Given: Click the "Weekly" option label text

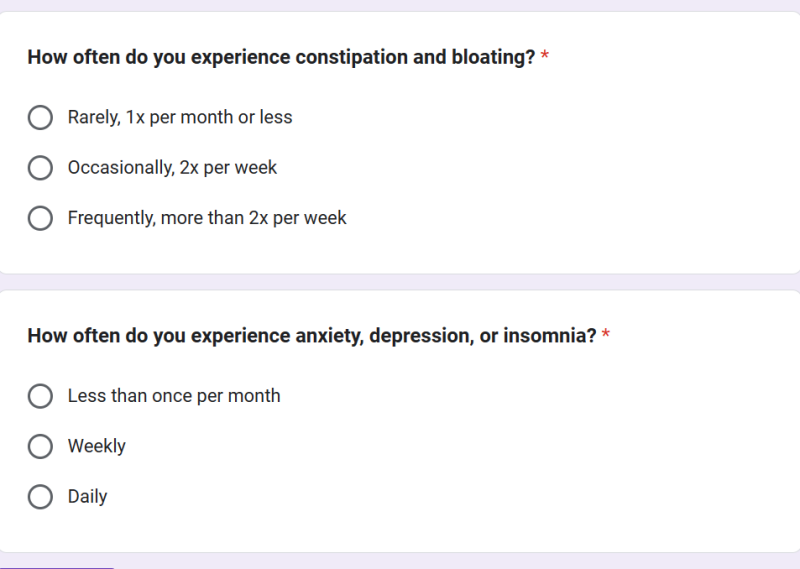Looking at the screenshot, I should click(x=97, y=447).
